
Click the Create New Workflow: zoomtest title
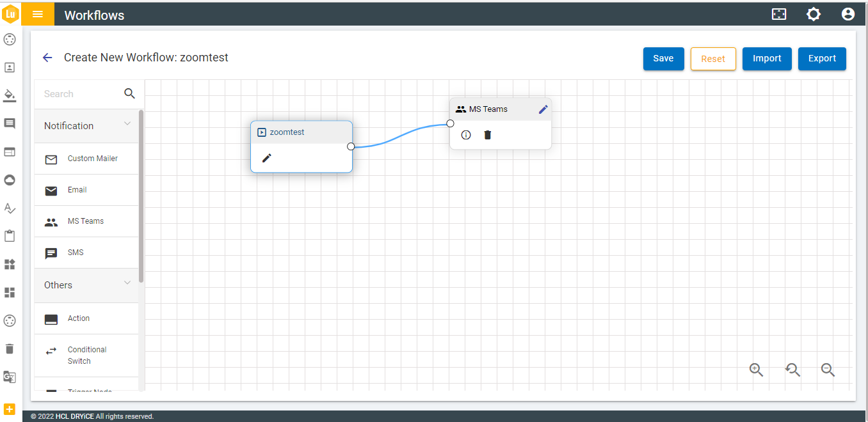pos(146,58)
